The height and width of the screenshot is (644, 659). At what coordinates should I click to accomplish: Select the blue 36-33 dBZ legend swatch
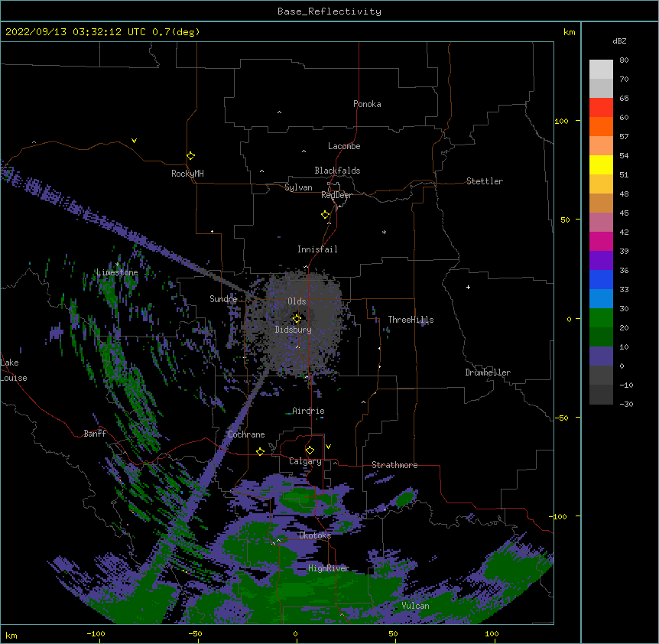click(601, 279)
